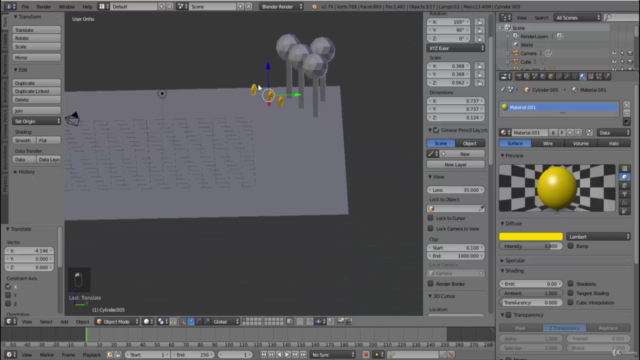Open the Texture properties tab icon
The height and width of the screenshot is (360, 640).
point(591,76)
